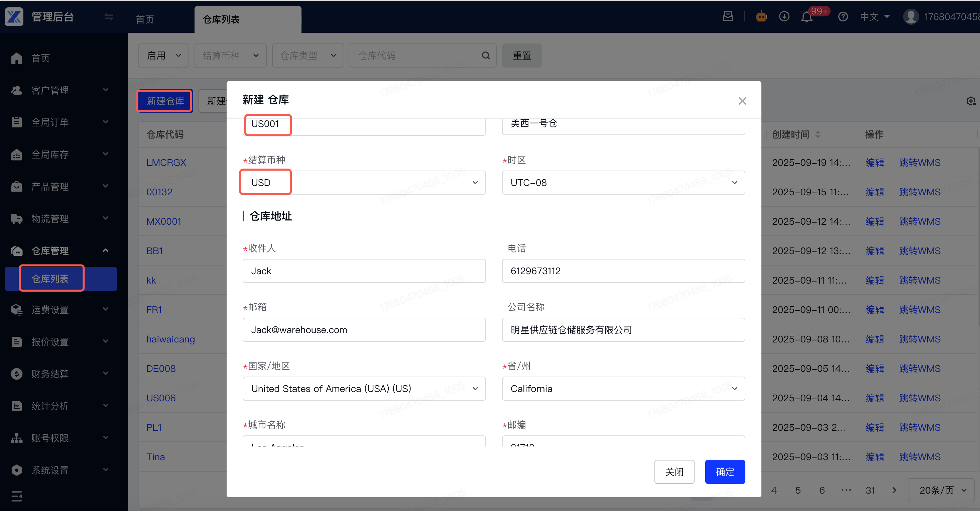980x511 pixels.
Task: Click the 确定 confirm button
Action: 724,472
